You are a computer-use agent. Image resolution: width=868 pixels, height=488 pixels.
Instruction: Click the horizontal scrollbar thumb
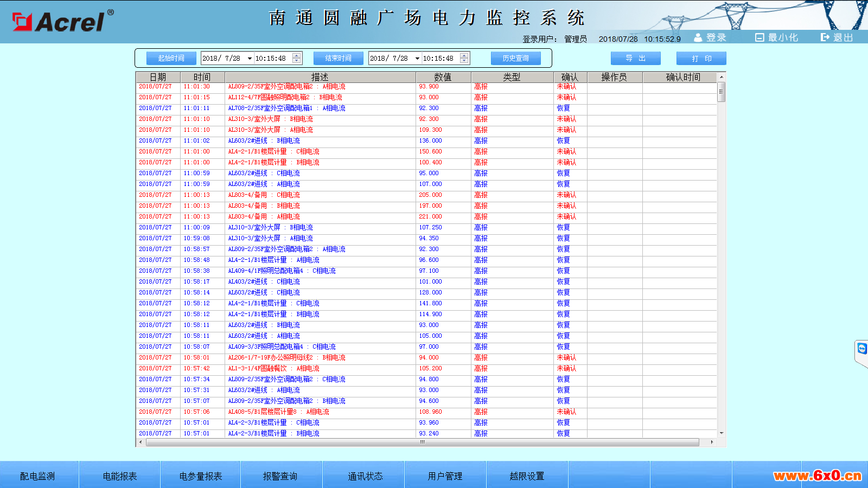[x=422, y=442]
